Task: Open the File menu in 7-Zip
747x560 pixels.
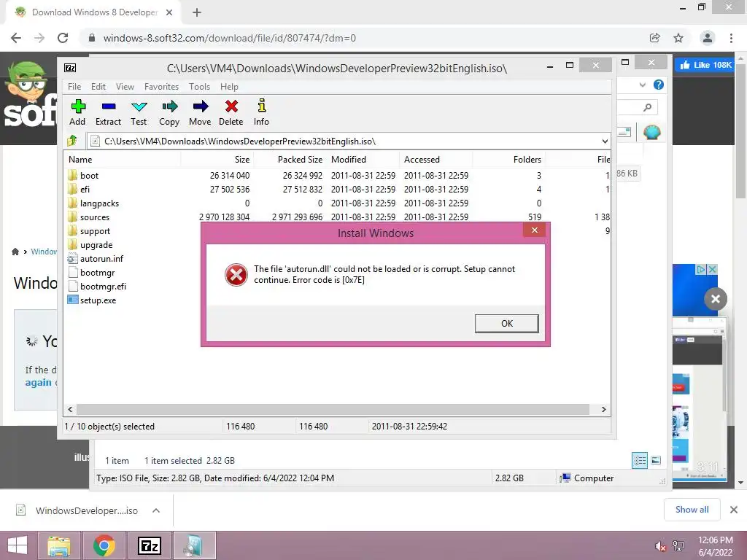Action: pos(74,87)
